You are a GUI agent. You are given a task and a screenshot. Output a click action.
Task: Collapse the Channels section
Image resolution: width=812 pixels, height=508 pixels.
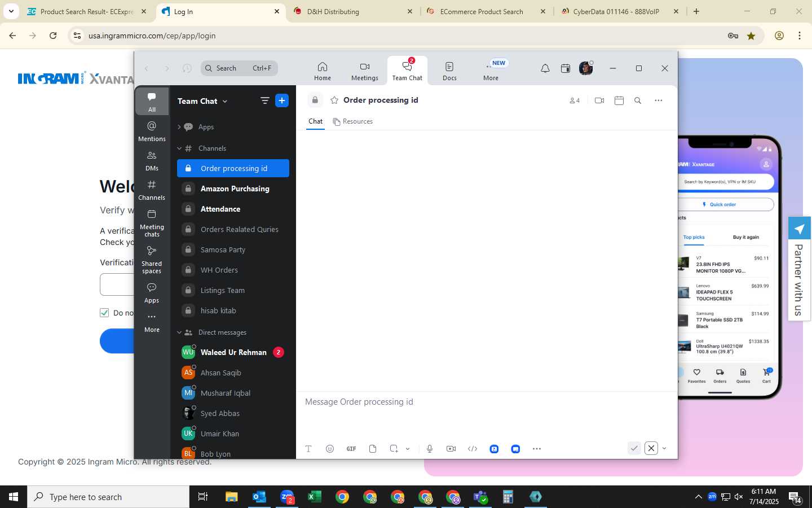click(179, 148)
